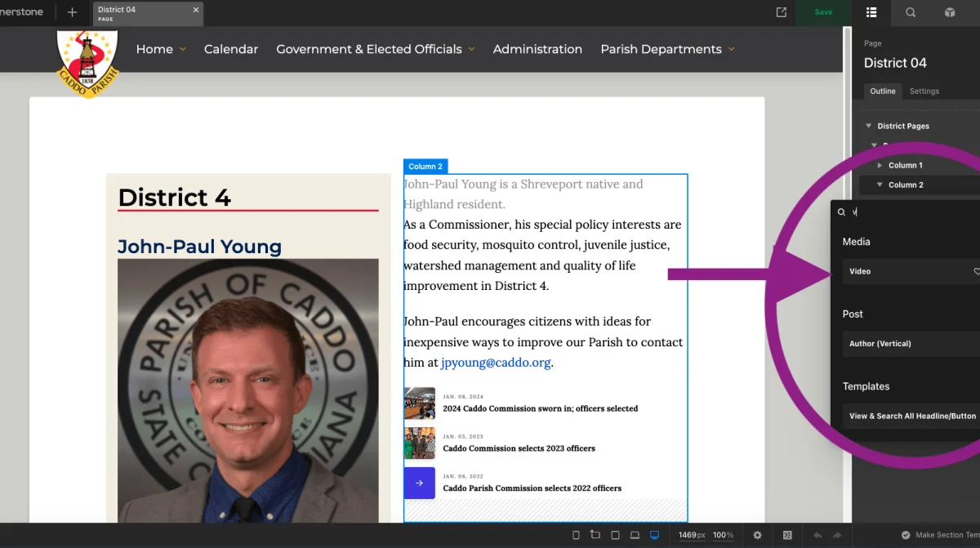This screenshot has height=548, width=980.
Task: Open the Outline list icon panel
Action: [x=871, y=12]
